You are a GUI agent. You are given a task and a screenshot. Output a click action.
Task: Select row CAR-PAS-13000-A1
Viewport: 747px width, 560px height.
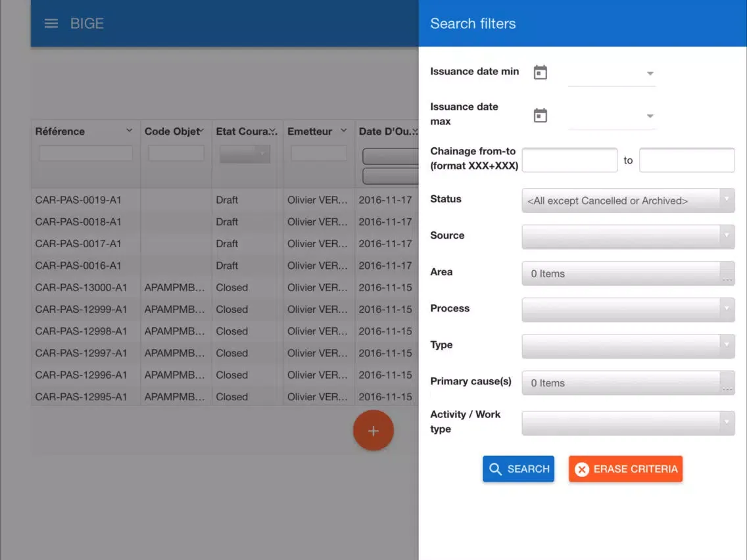click(81, 287)
